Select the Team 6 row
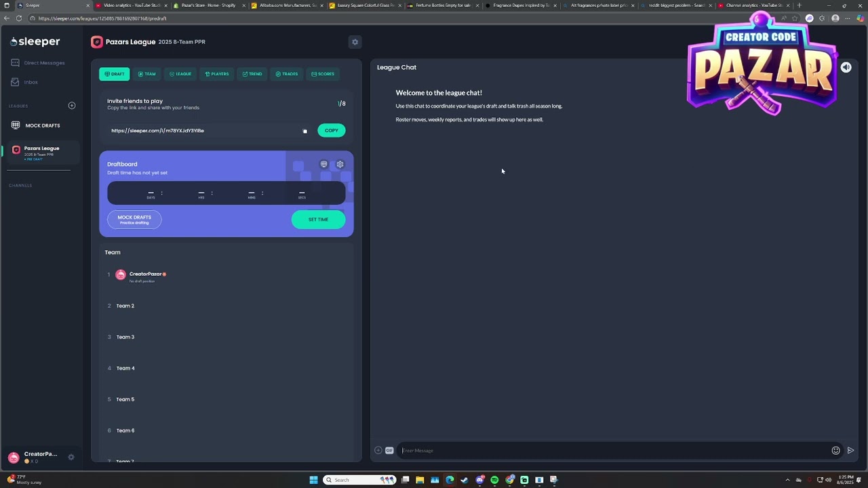This screenshot has width=868, height=488. 226,430
